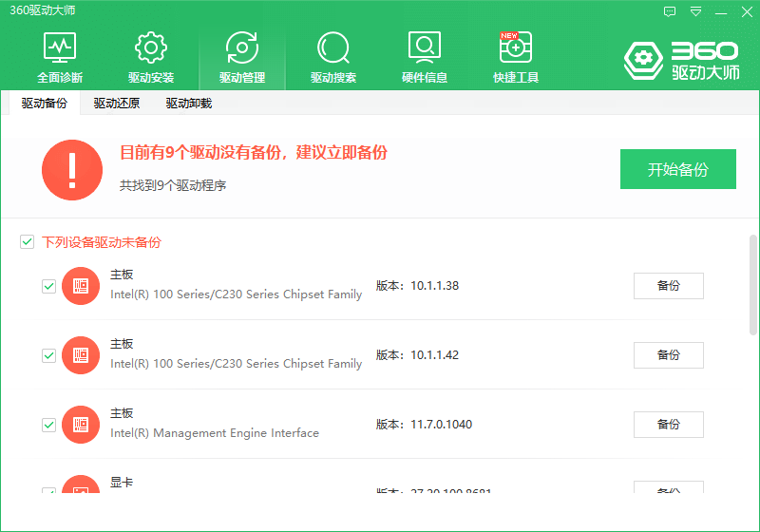
Task: Switch to the 驱动卸载 tab
Action: coord(188,104)
